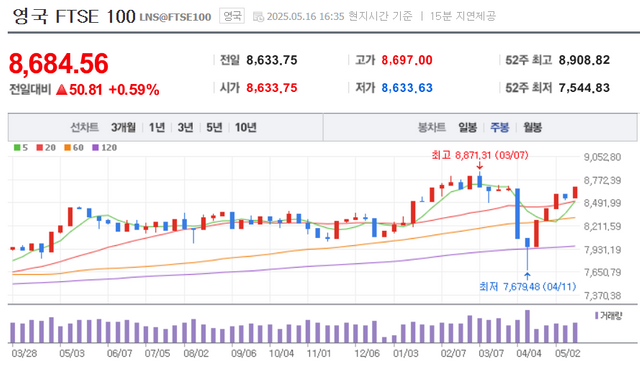Click the 영국 country badge

pos(232,16)
